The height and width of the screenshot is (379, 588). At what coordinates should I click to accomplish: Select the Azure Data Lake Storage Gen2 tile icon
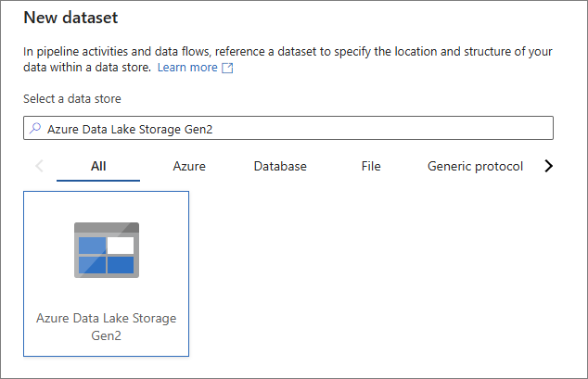click(107, 250)
